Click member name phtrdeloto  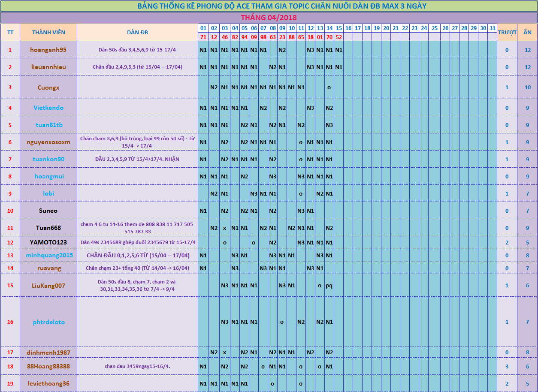48,322
